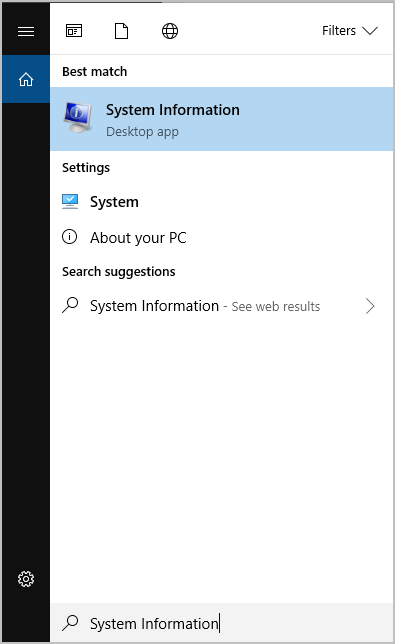Viewport: 395px width, 644px height.
Task: Select the Home icon in the sidebar
Action: (x=26, y=79)
